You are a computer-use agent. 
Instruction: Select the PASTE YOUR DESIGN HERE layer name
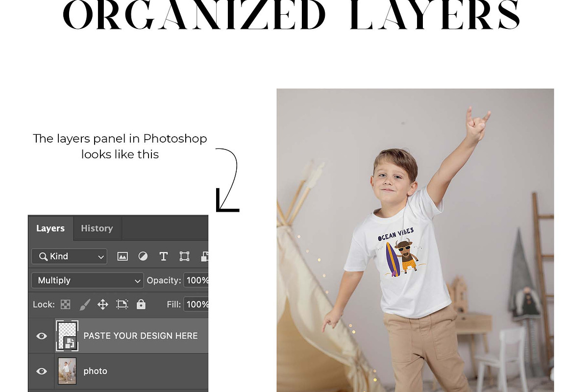click(x=141, y=336)
